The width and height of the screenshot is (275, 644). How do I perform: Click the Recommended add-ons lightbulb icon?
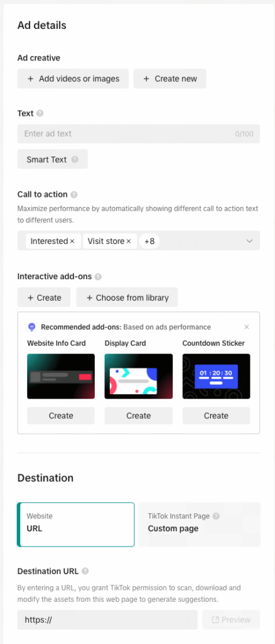point(32,327)
